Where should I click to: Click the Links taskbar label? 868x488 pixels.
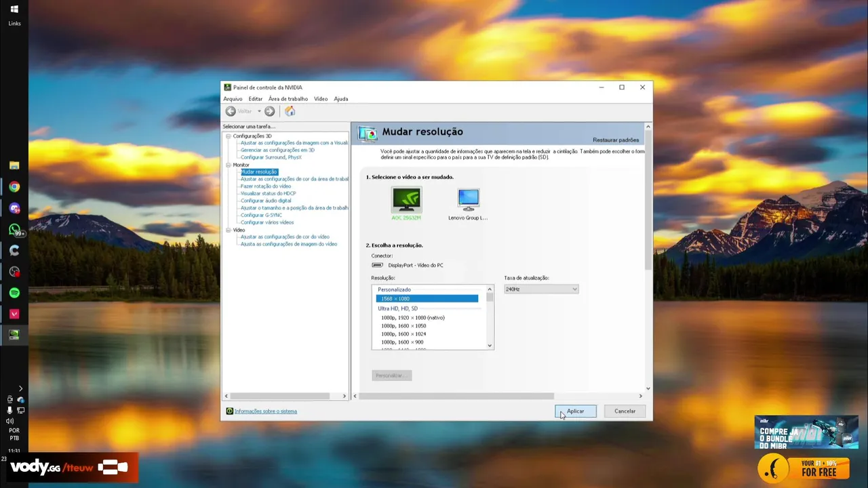(14, 24)
